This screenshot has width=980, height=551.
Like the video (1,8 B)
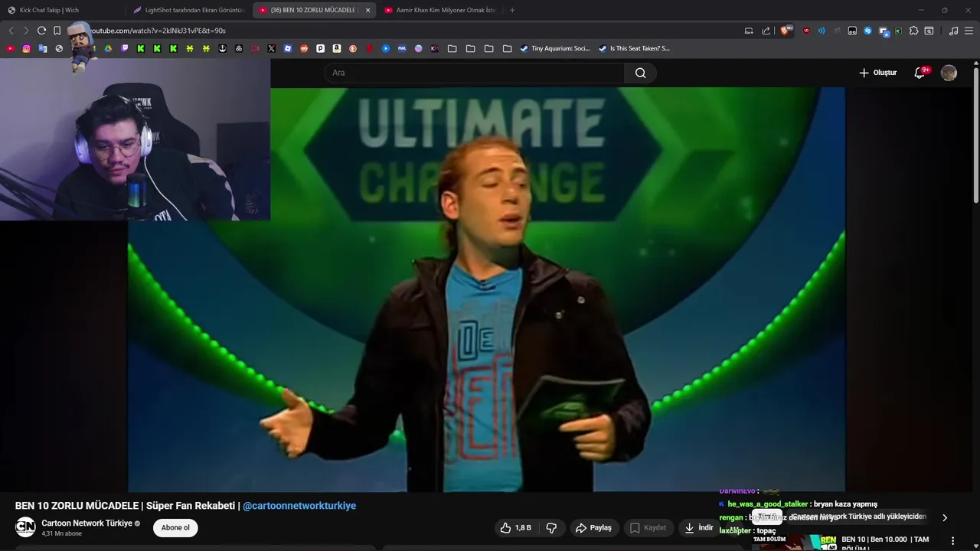[x=515, y=527]
